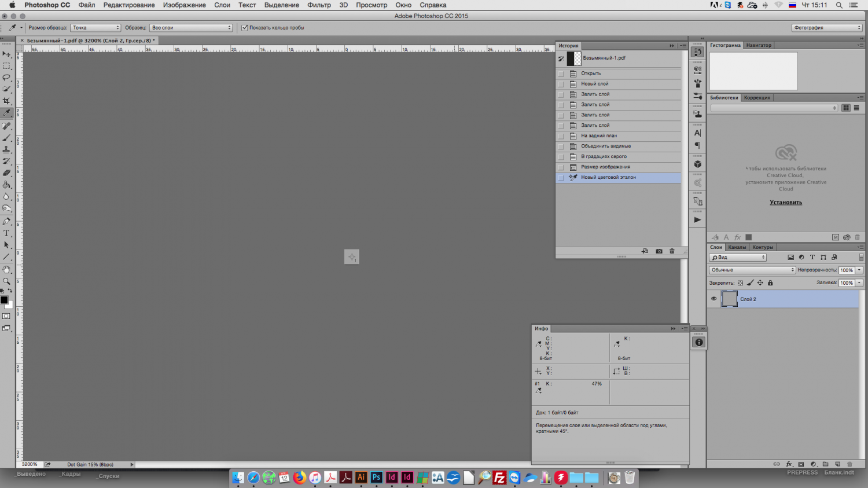This screenshot has width=868, height=488.
Task: Toggle lock all for the layer
Action: 770,283
